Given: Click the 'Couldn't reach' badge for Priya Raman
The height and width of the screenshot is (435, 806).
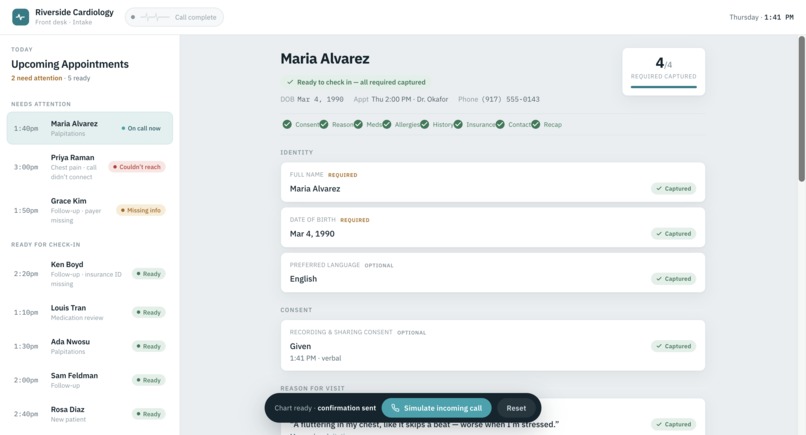Looking at the screenshot, I should (137, 167).
